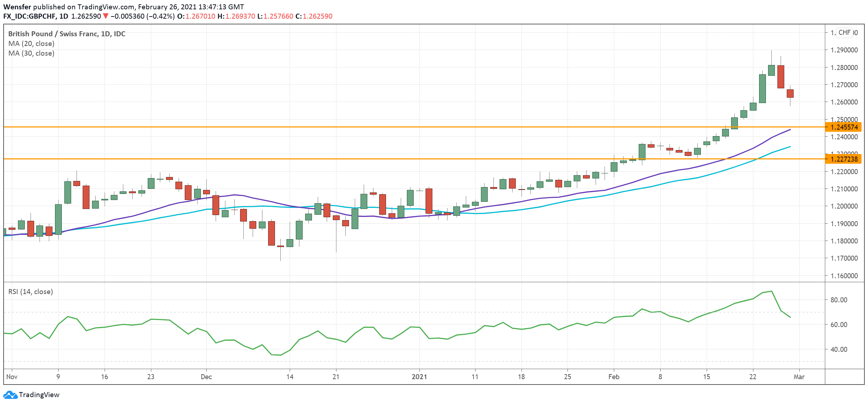868x405 pixels.
Task: Click the 40.00 level on RSI axis
Action: click(x=839, y=349)
